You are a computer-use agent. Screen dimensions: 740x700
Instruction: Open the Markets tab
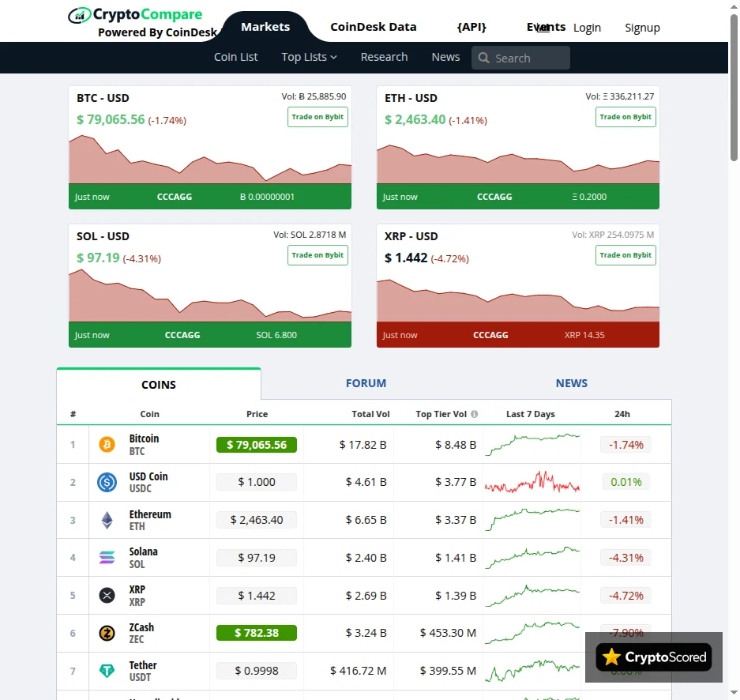coord(265,27)
